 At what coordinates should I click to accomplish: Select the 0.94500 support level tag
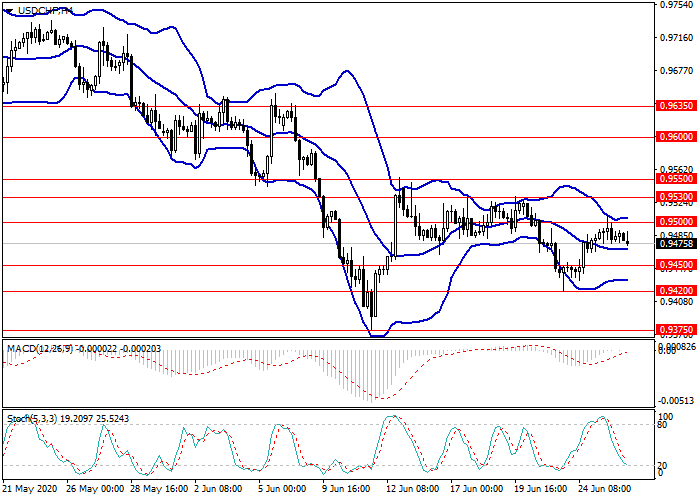[x=675, y=265]
